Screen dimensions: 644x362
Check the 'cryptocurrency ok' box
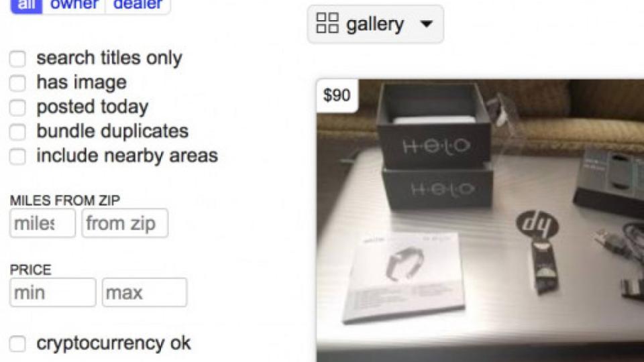[17, 343]
